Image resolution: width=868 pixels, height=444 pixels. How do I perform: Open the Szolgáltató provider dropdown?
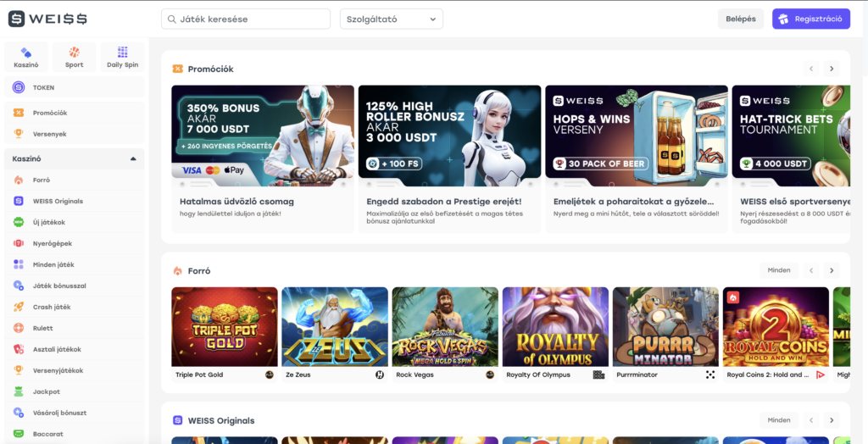click(392, 19)
